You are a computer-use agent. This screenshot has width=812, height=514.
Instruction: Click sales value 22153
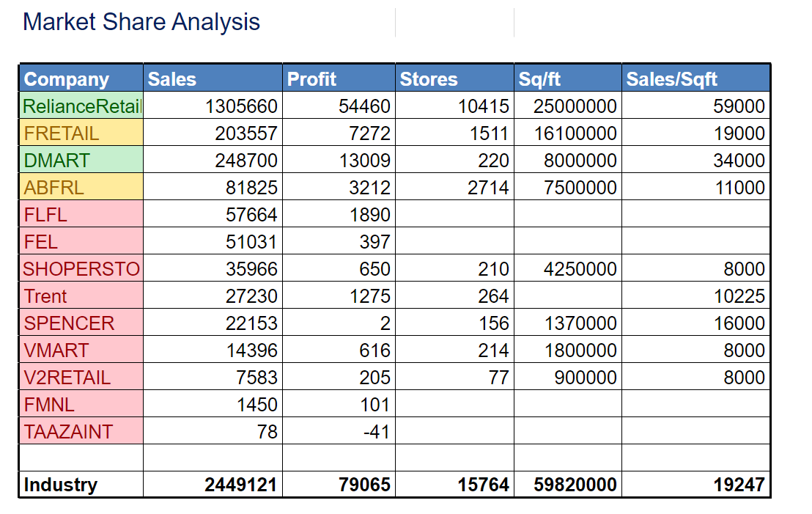click(251, 323)
